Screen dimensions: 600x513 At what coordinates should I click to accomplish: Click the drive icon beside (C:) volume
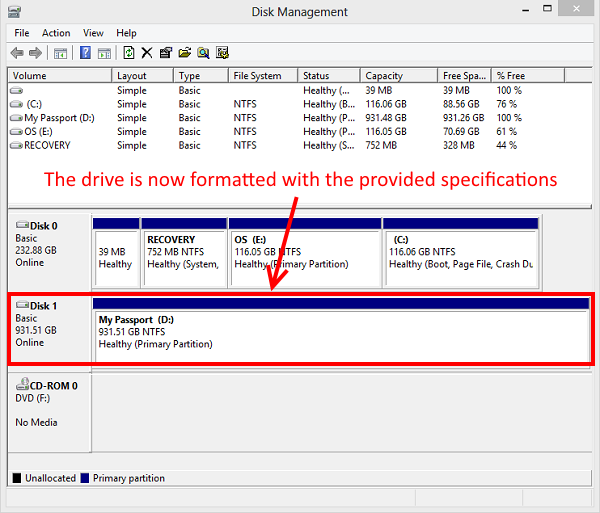(16, 104)
